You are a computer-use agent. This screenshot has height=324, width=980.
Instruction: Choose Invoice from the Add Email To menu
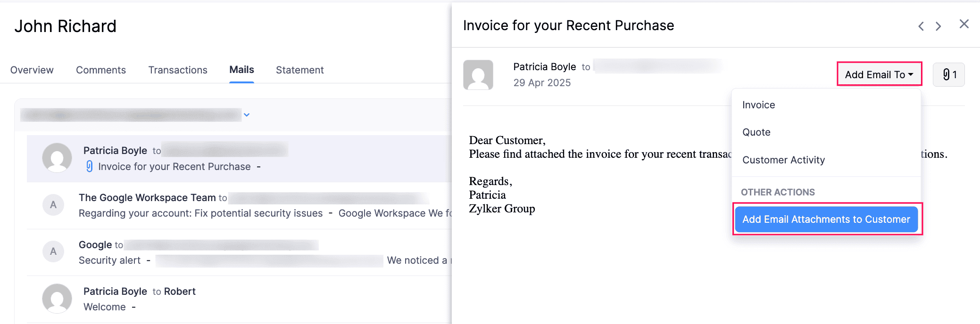(x=758, y=105)
